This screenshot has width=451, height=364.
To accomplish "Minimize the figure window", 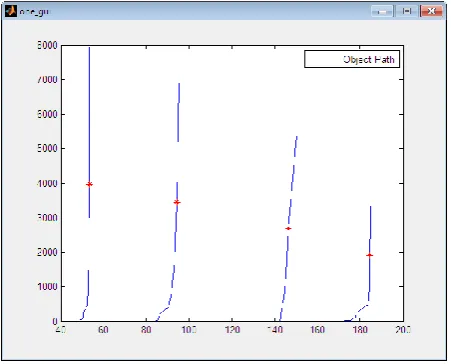I will coord(382,11).
